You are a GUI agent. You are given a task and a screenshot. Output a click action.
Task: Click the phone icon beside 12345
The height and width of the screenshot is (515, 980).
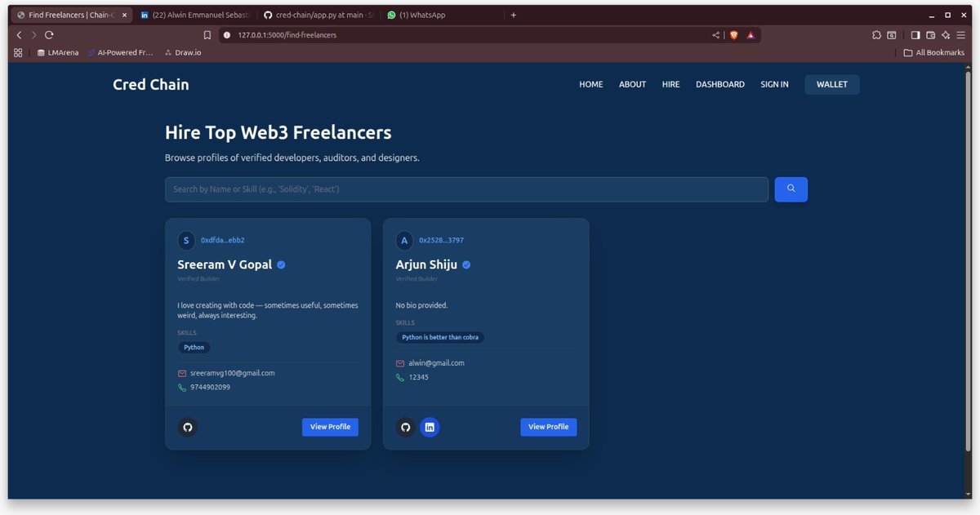(400, 378)
